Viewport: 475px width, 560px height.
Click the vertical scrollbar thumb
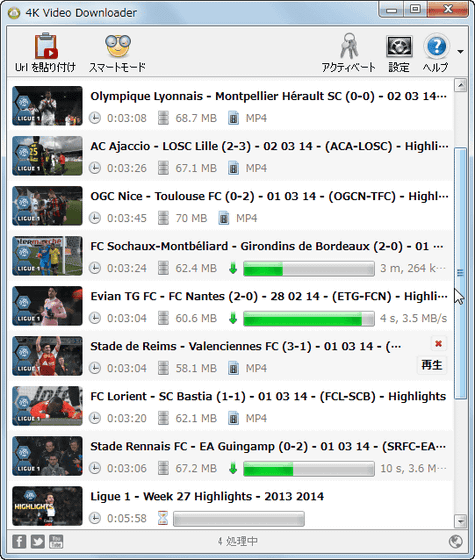pos(461,273)
